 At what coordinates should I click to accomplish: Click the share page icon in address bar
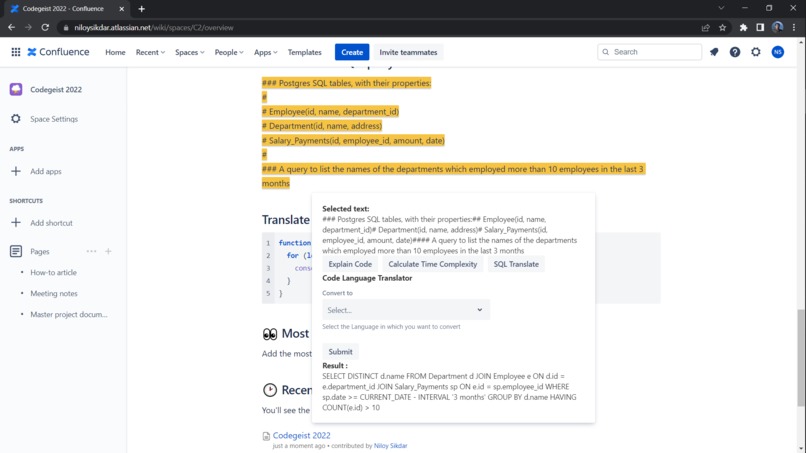[706, 28]
